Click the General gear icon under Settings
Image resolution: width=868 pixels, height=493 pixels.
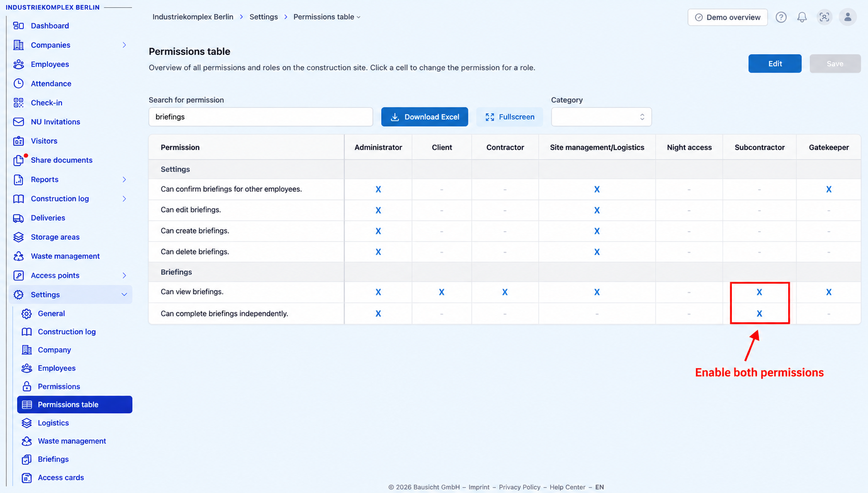pos(27,314)
